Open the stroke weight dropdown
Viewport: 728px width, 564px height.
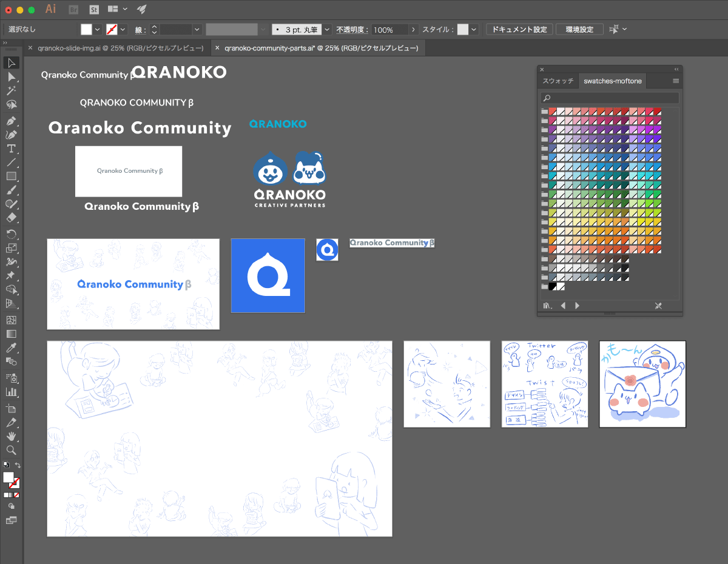point(197,29)
